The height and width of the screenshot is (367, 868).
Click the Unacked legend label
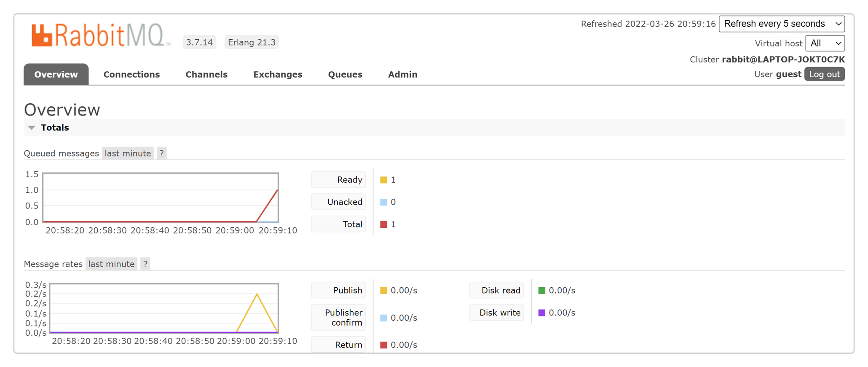coord(339,202)
